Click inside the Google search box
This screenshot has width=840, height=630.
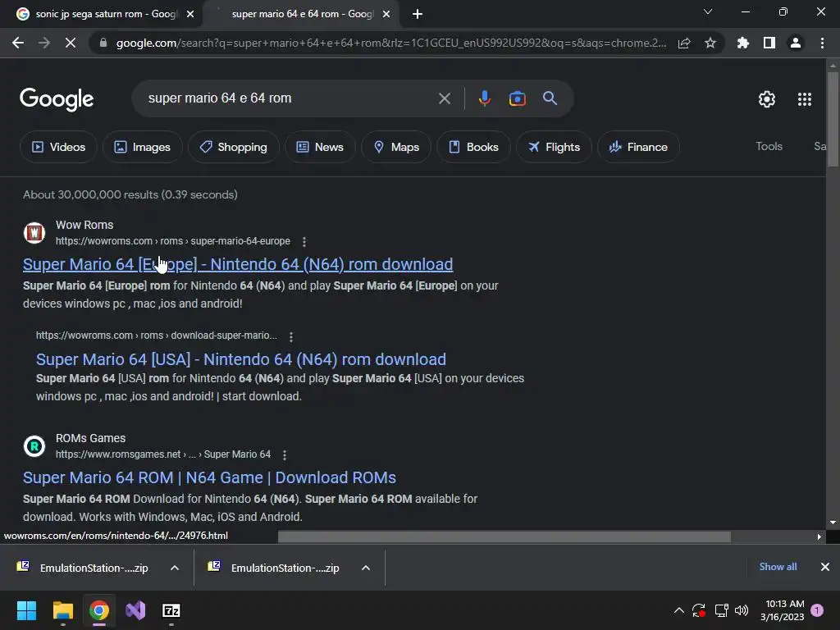290,98
